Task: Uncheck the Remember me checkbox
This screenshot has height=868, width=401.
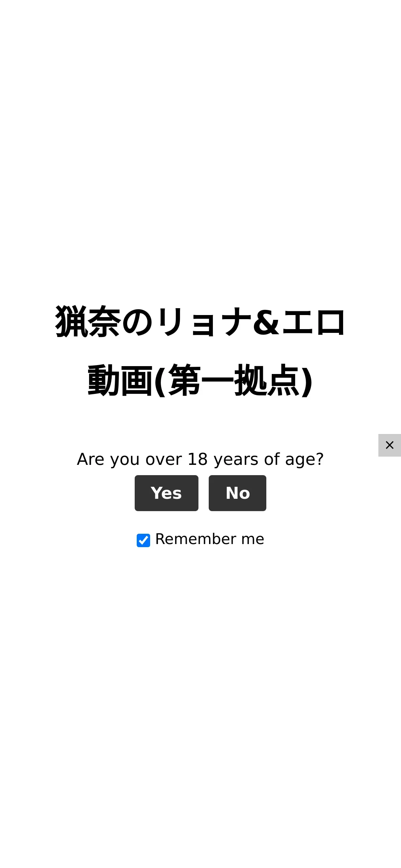Action: click(x=143, y=540)
